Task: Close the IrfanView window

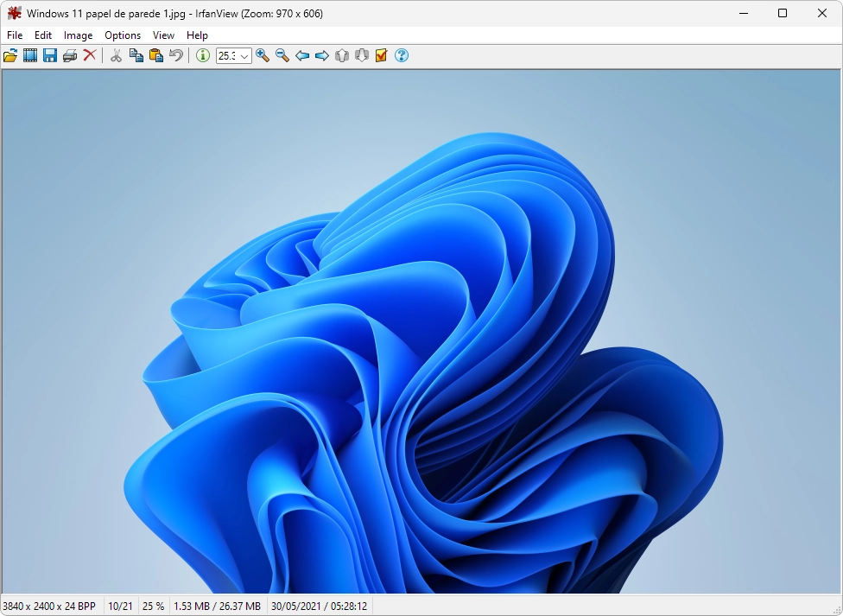Action: [x=822, y=14]
